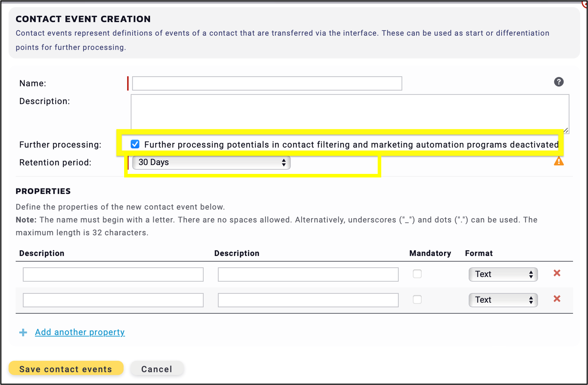Click the PROPERTIES section heading
Image resolution: width=588 pixels, height=385 pixels.
43,191
